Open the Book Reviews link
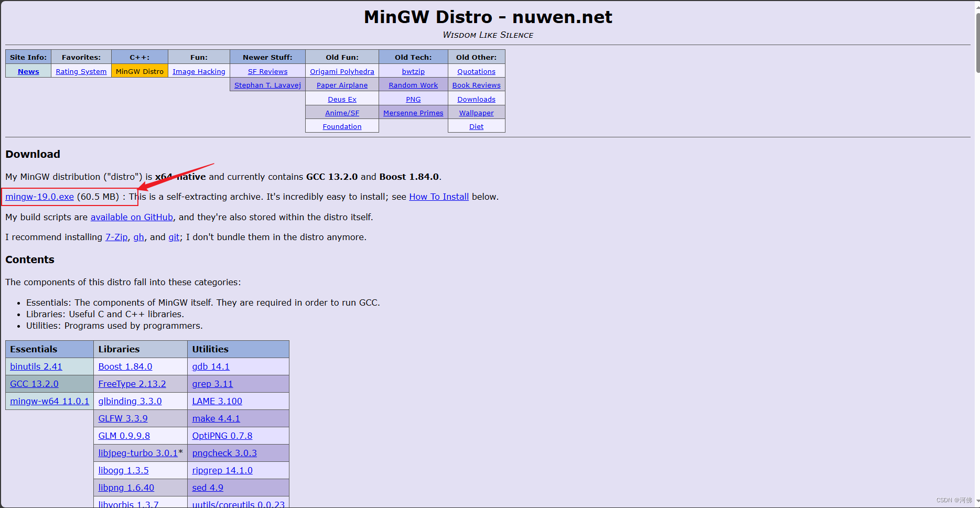 click(476, 85)
